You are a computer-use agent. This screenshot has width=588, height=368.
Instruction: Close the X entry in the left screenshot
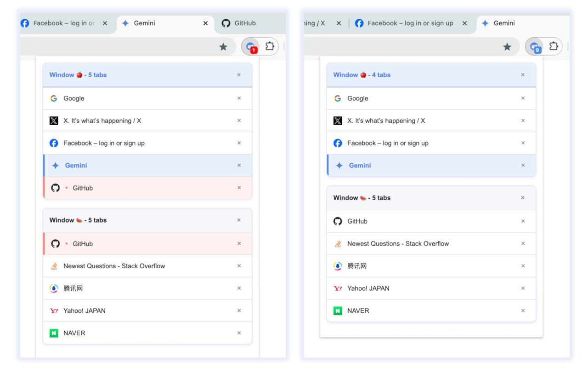coord(239,121)
